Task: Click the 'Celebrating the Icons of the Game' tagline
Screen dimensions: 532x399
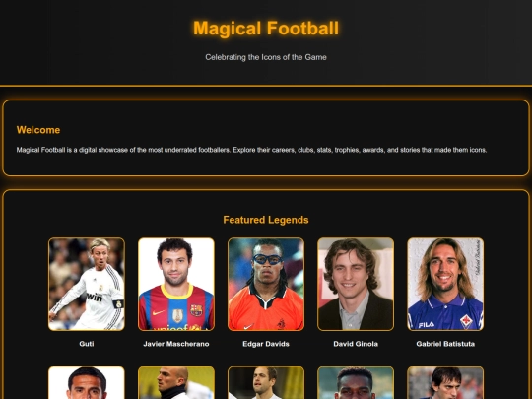Action: [x=266, y=57]
